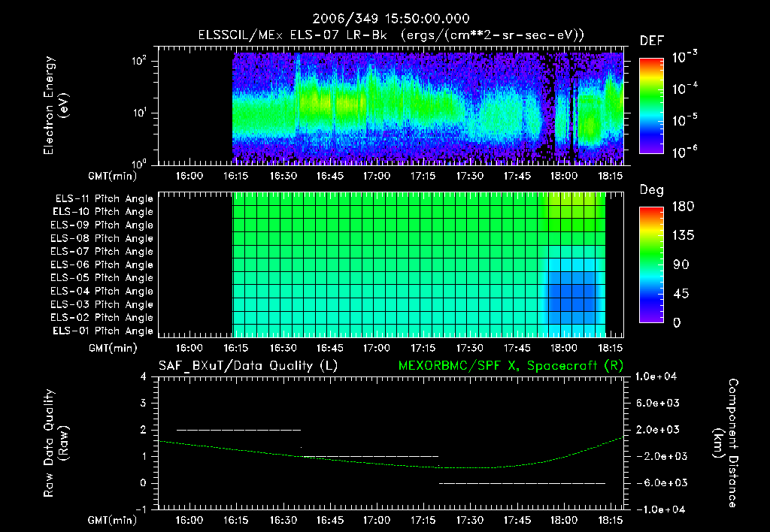Screen dimensions: 770x532
Task: Click the 10^2 tick on electron energy axis
Action: click(x=139, y=61)
